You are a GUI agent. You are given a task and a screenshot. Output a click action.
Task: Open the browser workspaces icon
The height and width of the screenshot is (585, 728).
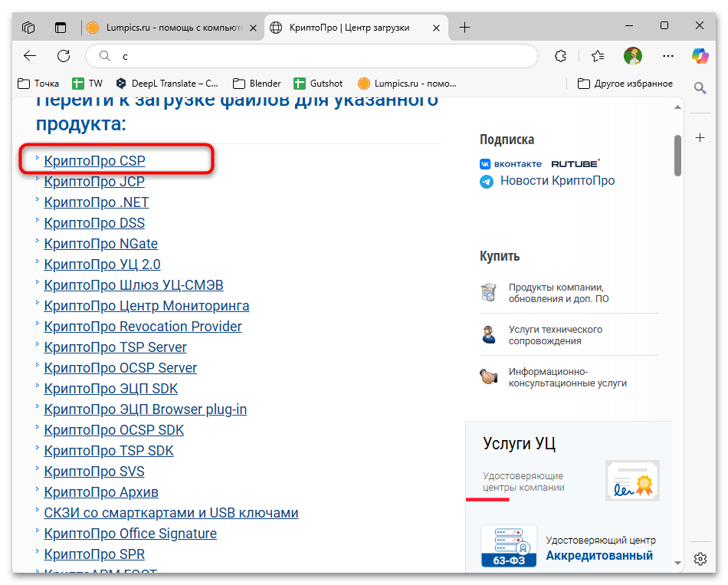(28, 28)
